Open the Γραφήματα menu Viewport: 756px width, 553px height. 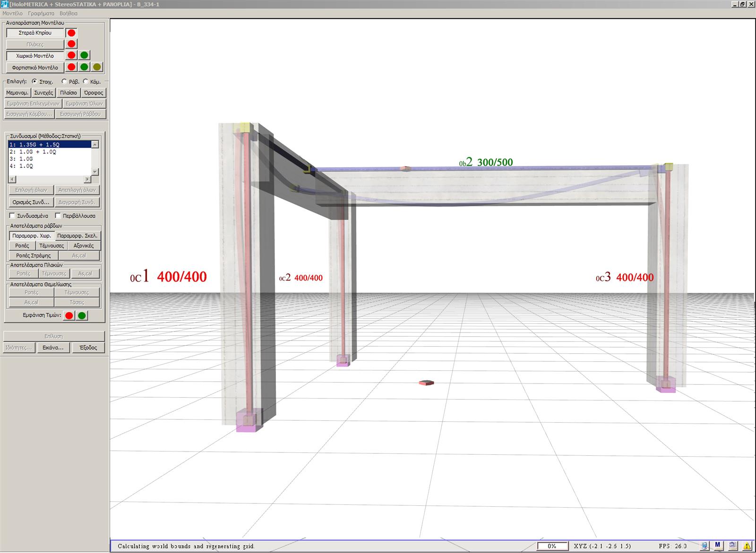[41, 14]
